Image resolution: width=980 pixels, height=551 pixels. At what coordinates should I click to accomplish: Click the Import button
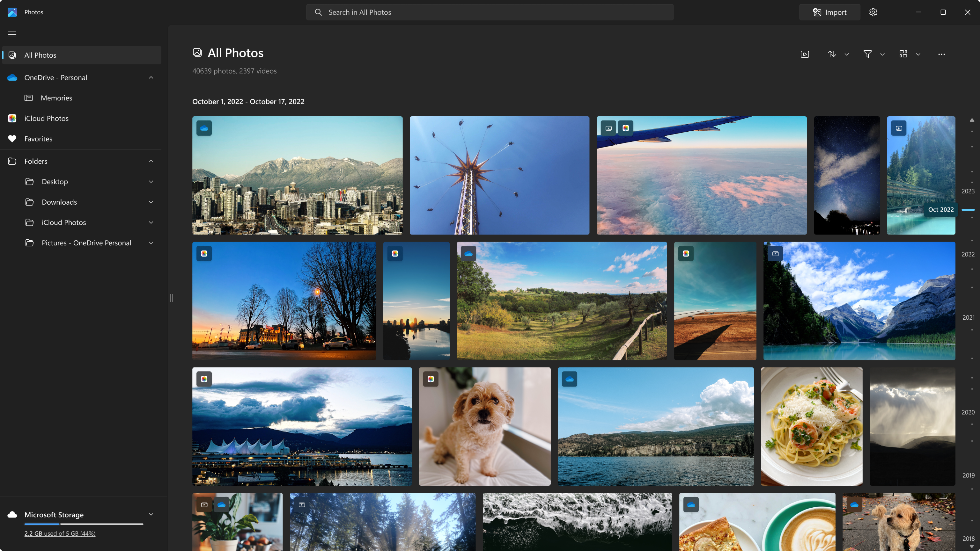click(x=830, y=12)
